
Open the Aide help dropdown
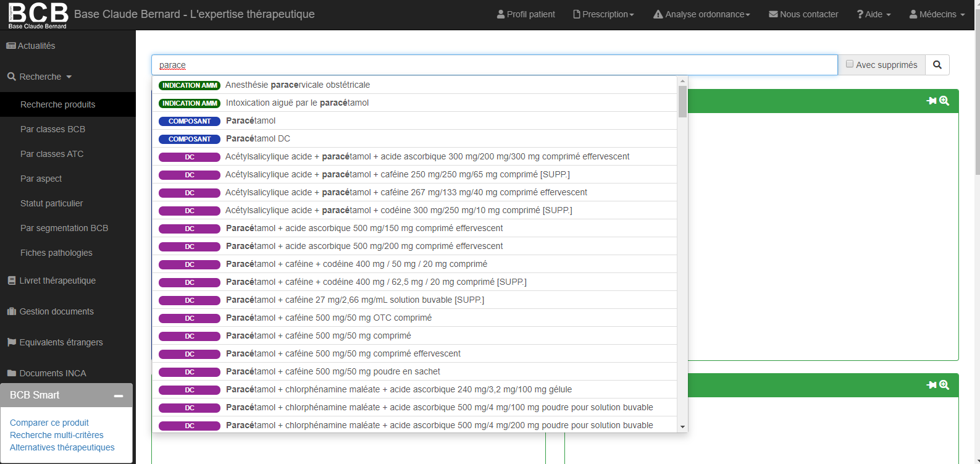coord(874,14)
